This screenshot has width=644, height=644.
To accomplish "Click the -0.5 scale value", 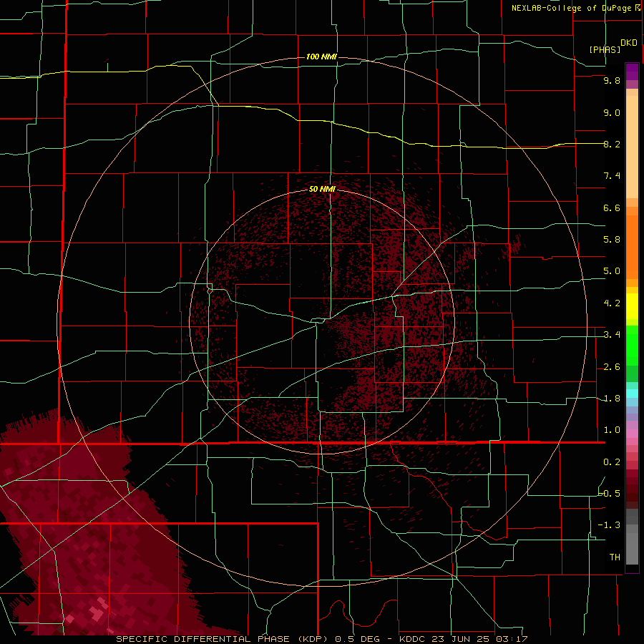I will click(610, 494).
